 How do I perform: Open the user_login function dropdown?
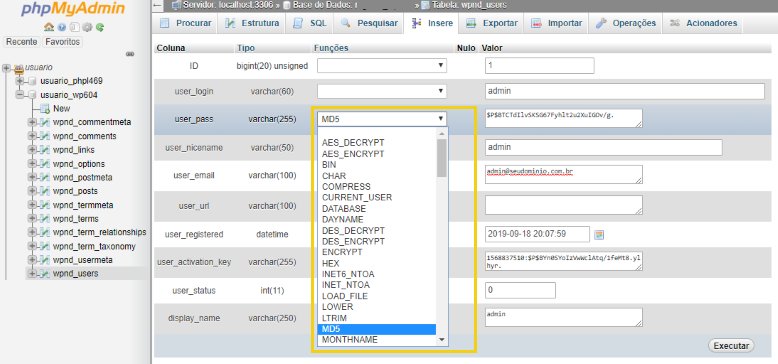pos(382,91)
